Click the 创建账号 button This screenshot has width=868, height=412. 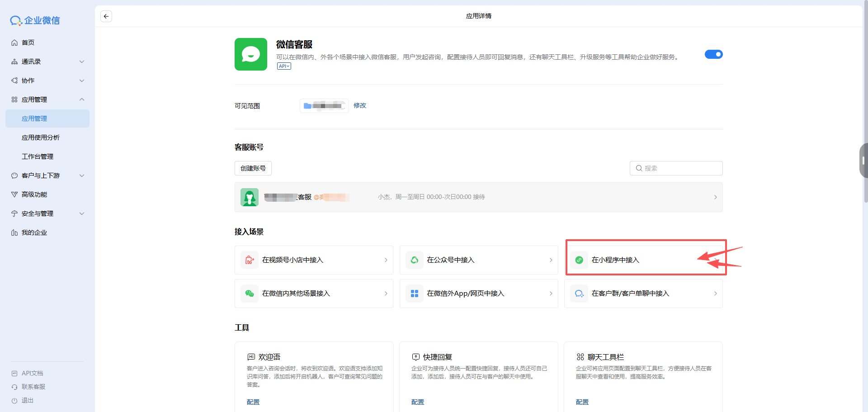click(253, 168)
